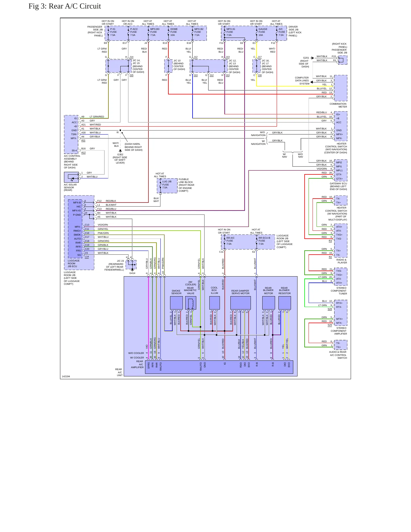Click the G302 ground symbol

(x=120, y=151)
